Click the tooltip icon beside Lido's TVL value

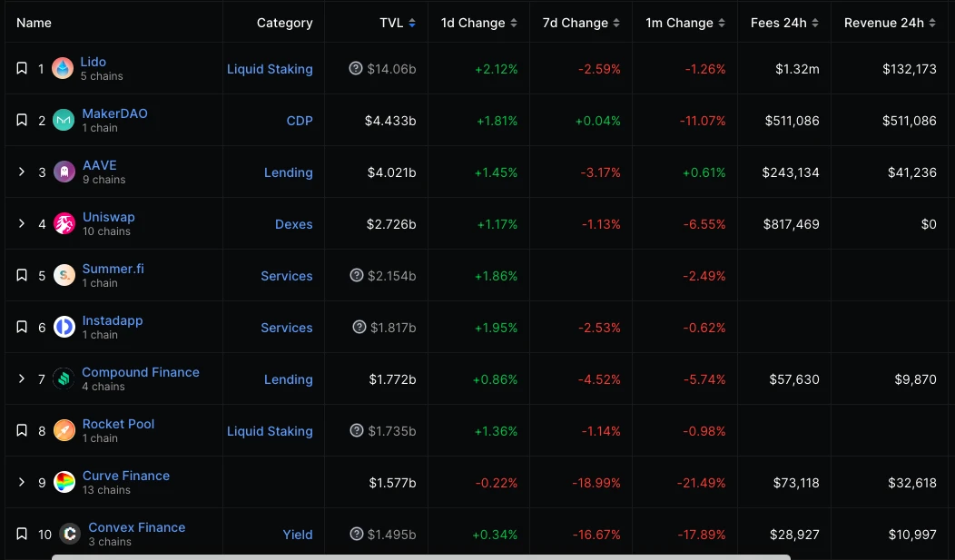[357, 68]
